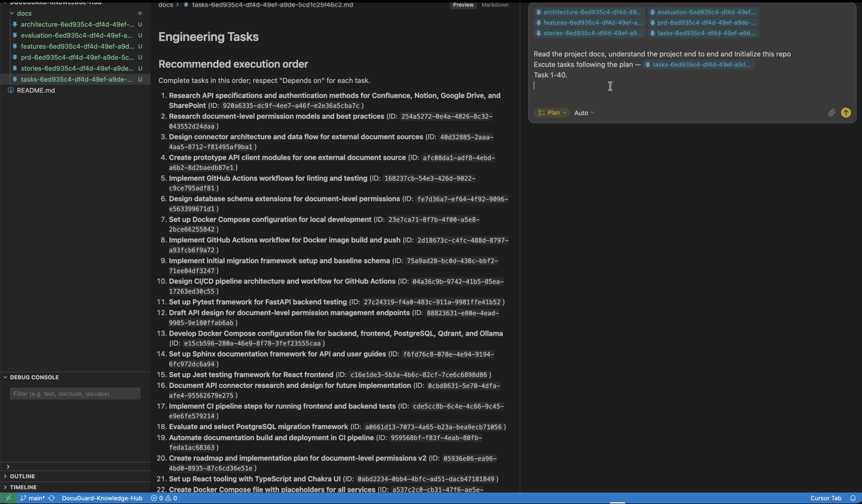Click the docs folder modified dot indicator
The width and height of the screenshot is (862, 504).
140,13
